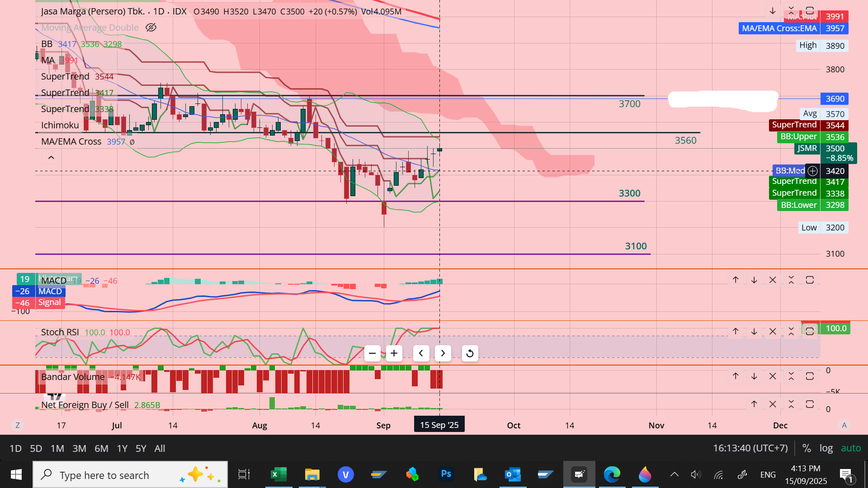Move Bandar Volume pane down
This screenshot has height=488, width=868.
(x=754, y=376)
